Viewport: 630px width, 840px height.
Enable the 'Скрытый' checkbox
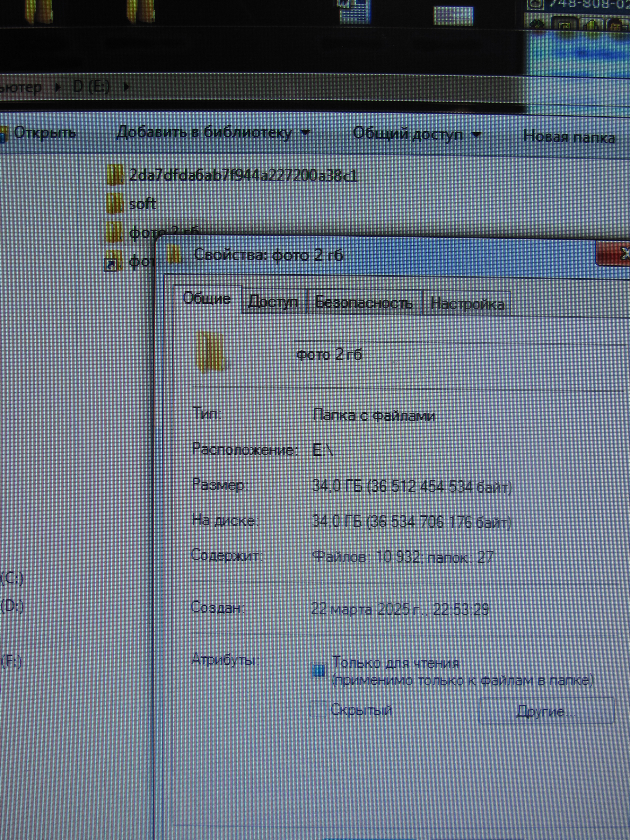pos(318,709)
